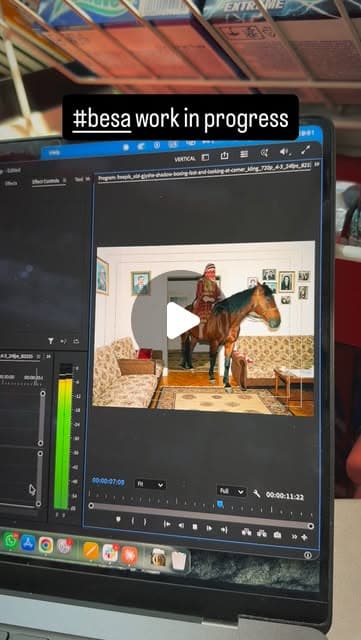Click the speaker audio icon in header
The height and width of the screenshot is (640, 361).
tap(284, 151)
